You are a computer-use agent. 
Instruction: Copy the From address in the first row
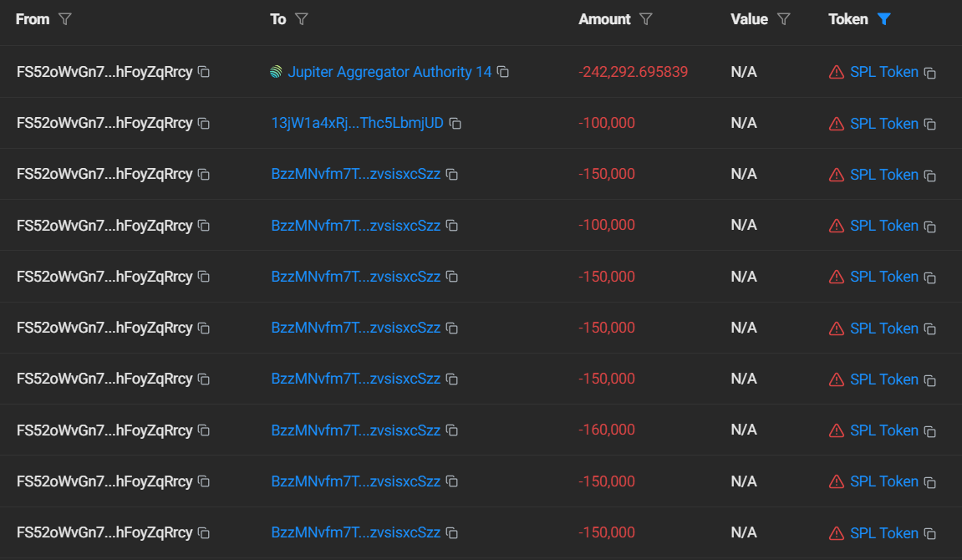tap(203, 73)
